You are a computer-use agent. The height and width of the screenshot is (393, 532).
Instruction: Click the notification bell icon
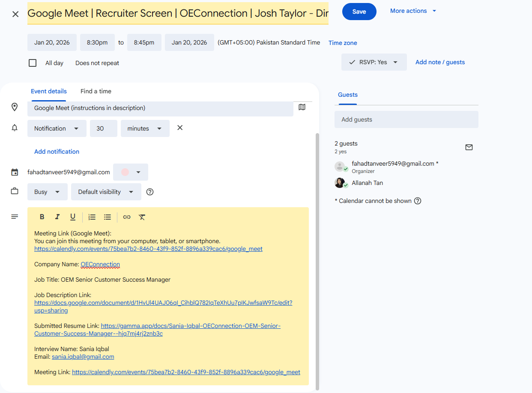tap(15, 128)
